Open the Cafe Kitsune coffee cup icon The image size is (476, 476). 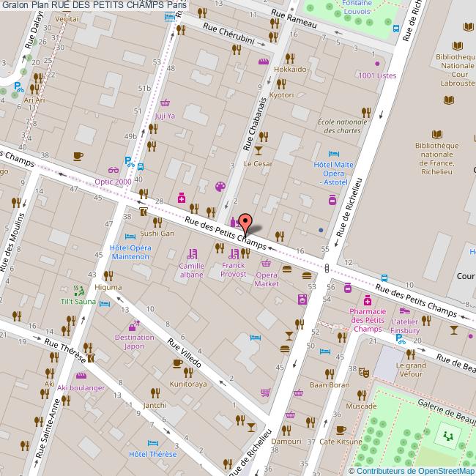tap(340, 429)
